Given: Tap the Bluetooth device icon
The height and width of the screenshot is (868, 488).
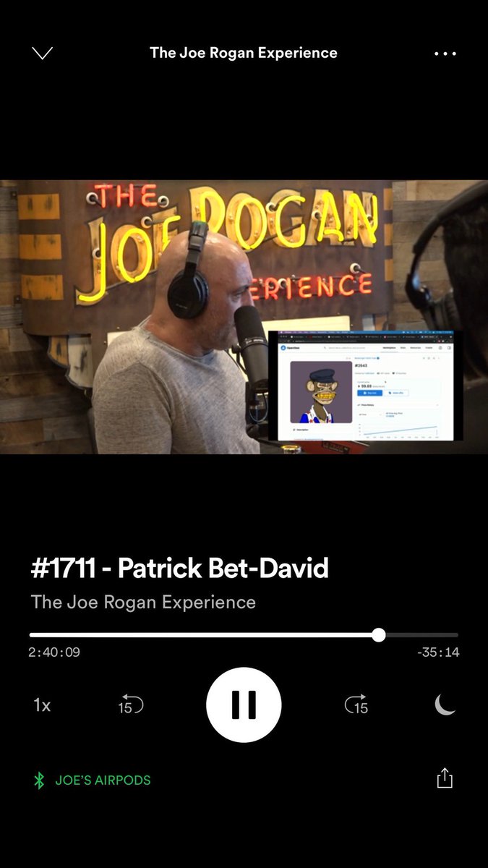Looking at the screenshot, I should point(39,780).
